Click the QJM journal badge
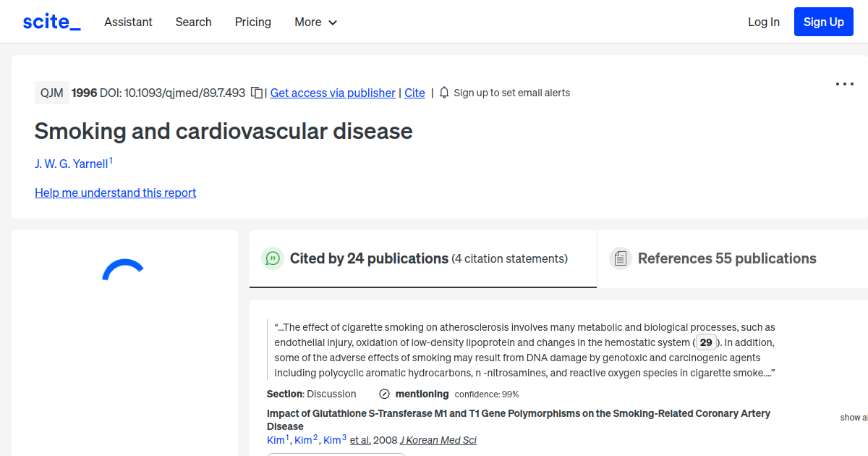 [51, 93]
